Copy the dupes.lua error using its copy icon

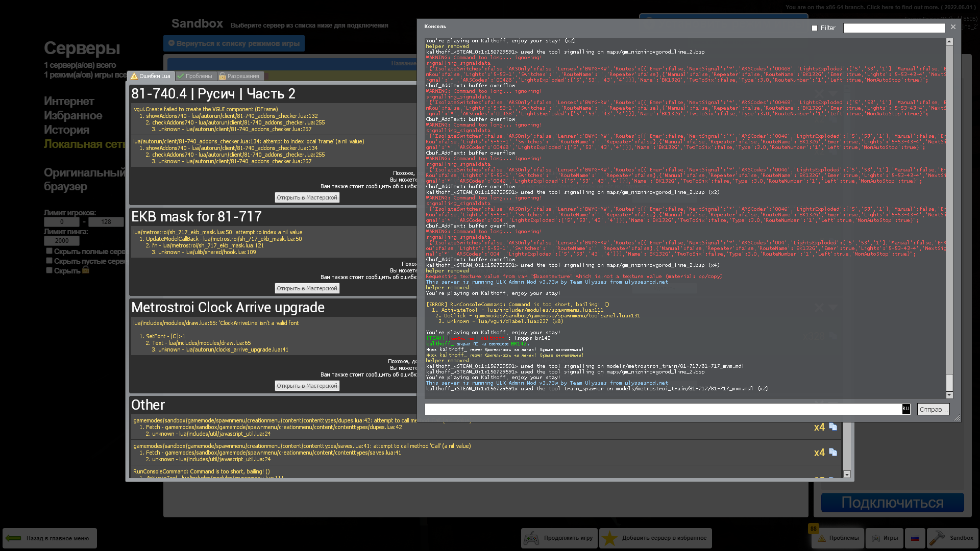(x=832, y=427)
